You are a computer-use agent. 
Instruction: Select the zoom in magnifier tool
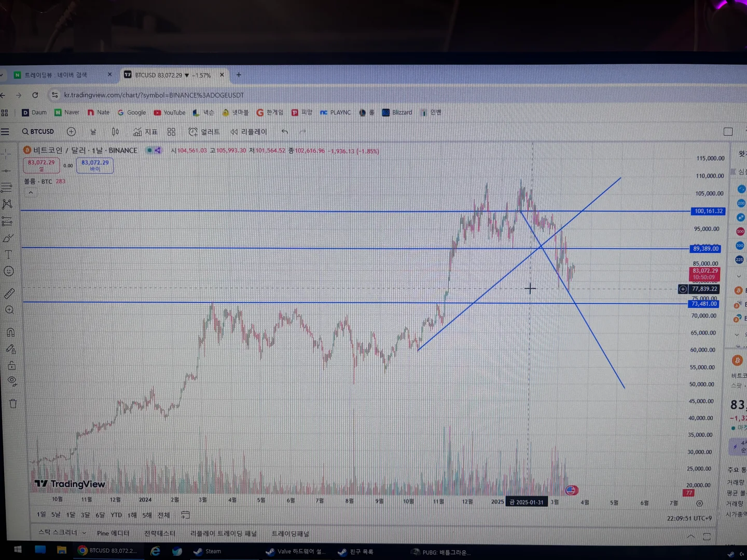tap(9, 310)
